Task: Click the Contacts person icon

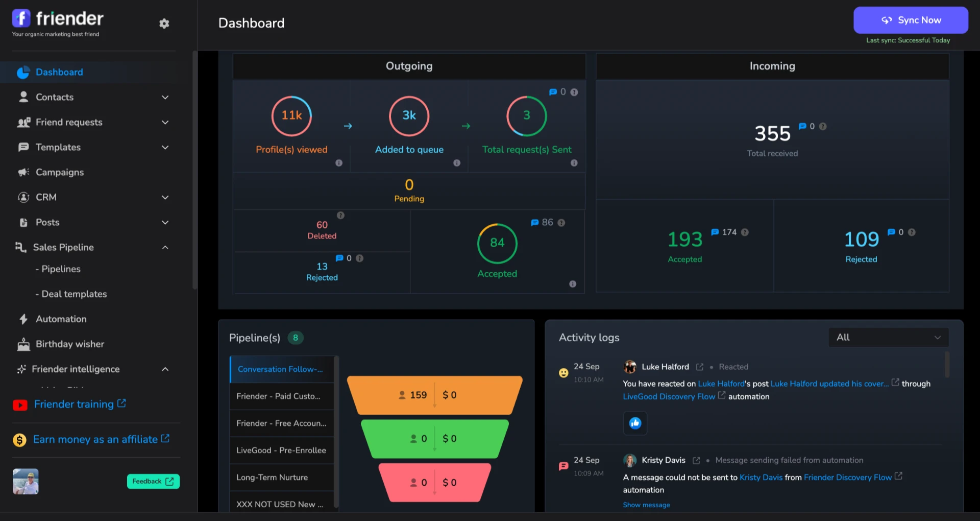Action: [23, 97]
